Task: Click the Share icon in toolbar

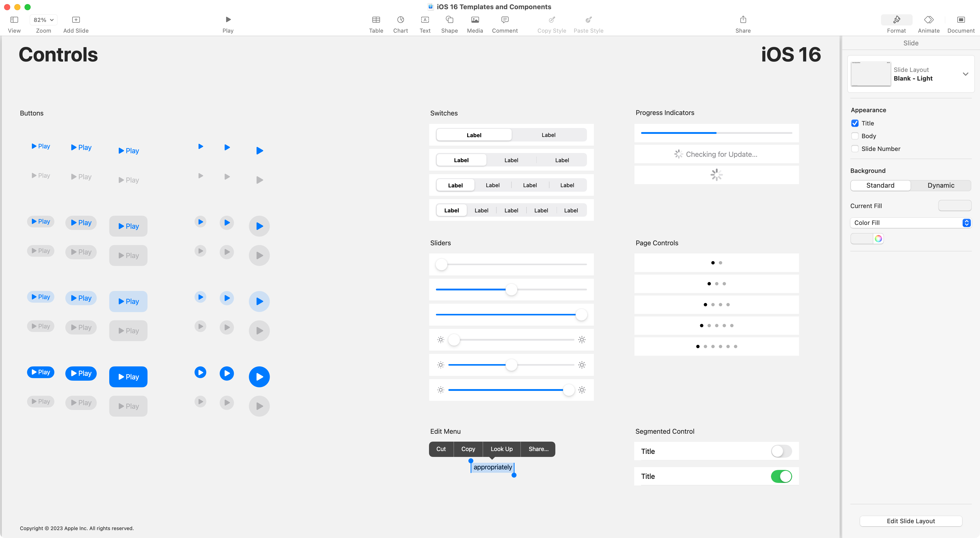Action: pyautogui.click(x=743, y=20)
